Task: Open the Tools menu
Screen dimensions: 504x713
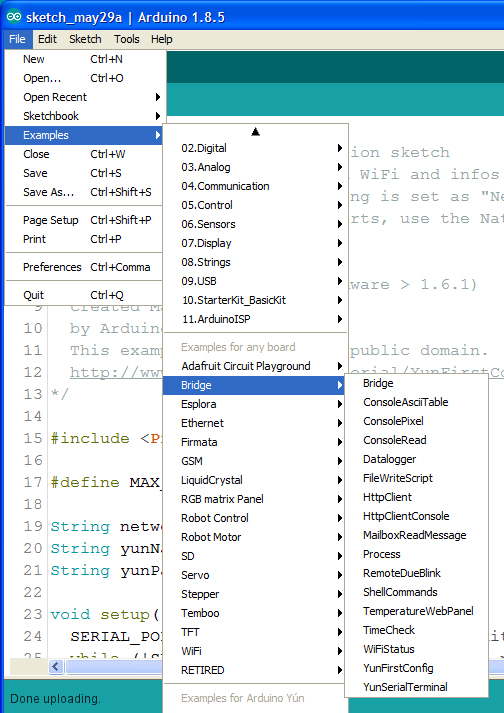Action: tap(126, 39)
